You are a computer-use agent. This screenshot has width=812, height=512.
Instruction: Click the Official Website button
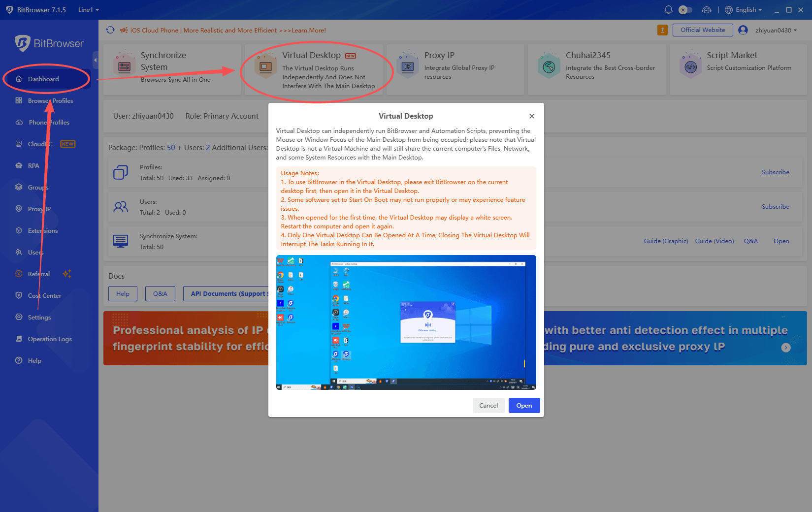pyautogui.click(x=703, y=30)
